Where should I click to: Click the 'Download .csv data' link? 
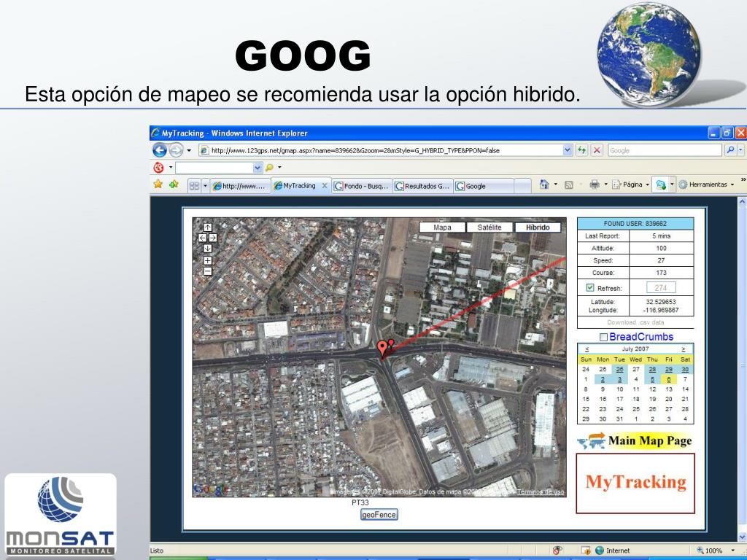tap(635, 322)
